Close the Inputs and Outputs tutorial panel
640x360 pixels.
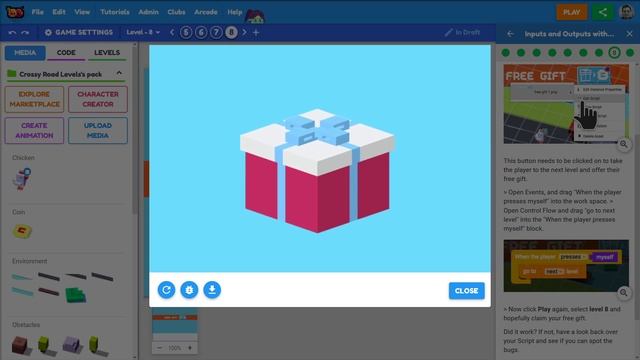(x=629, y=34)
